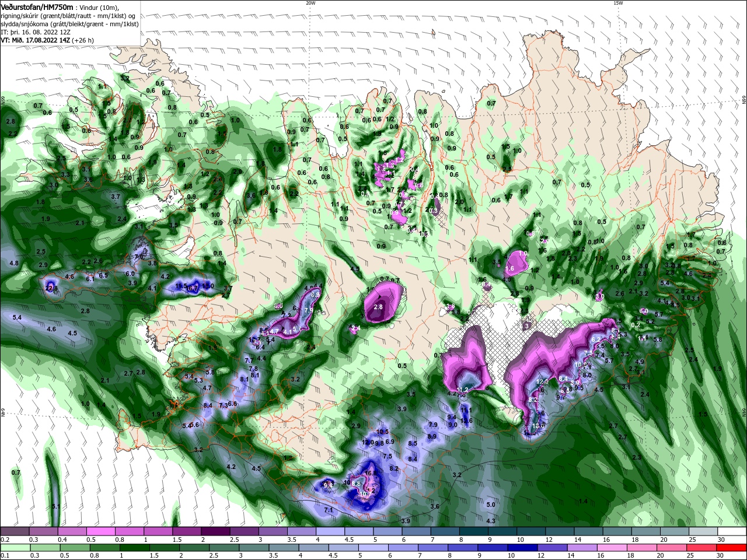Select the initial time line 'IT: þri. 16. 08. 2022 12Z'

tap(36, 32)
